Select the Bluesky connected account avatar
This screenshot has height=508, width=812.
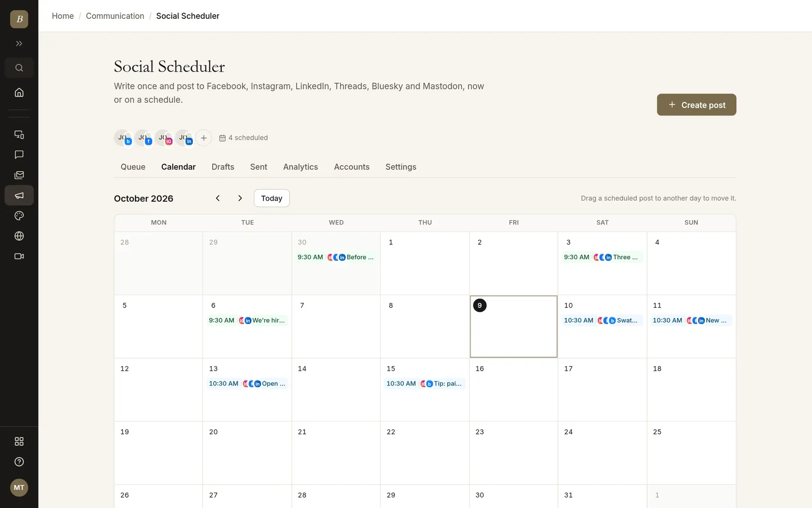click(123, 138)
